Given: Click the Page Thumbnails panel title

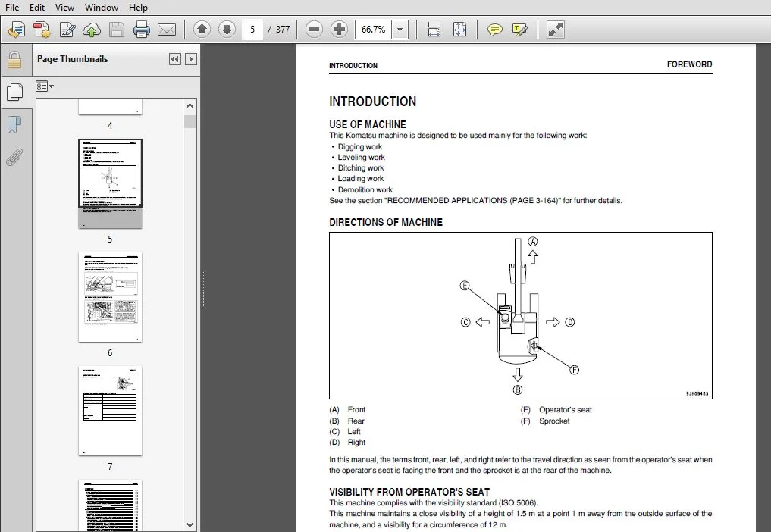Looking at the screenshot, I should click(72, 59).
